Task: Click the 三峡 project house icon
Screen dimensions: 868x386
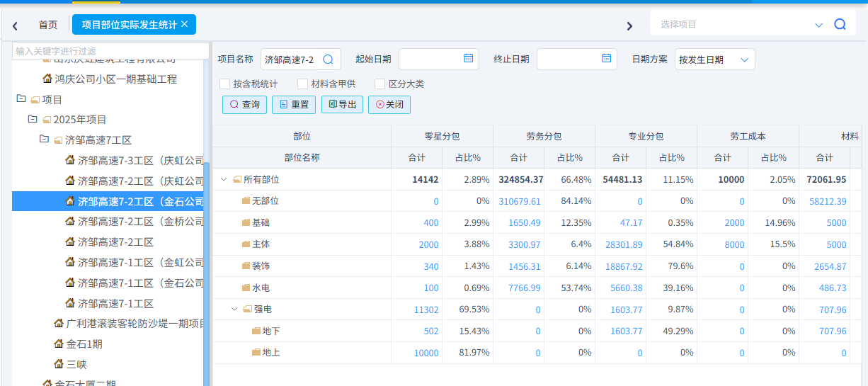Action: click(x=59, y=364)
